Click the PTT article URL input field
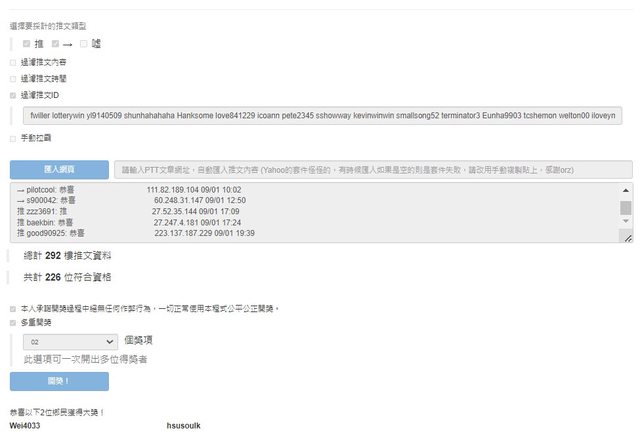This screenshot has height=437, width=640. click(x=372, y=169)
